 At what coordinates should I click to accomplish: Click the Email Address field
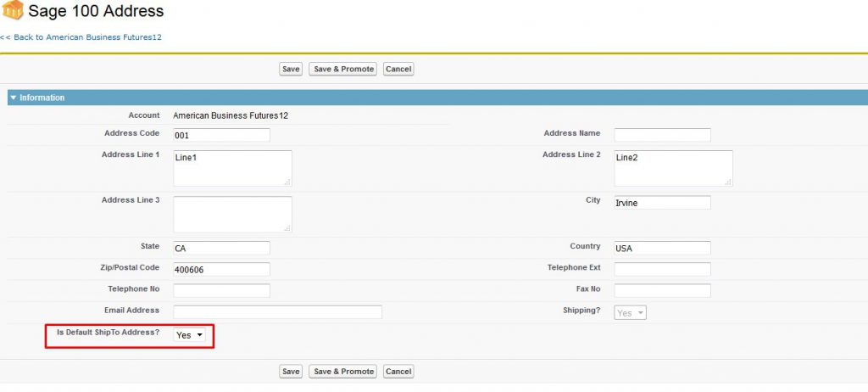(x=277, y=312)
